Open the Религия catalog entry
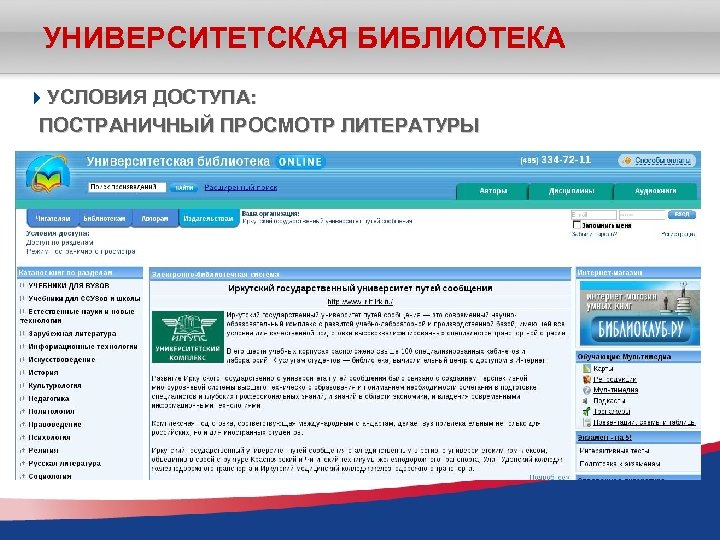The width and height of the screenshot is (720, 540). 43,450
